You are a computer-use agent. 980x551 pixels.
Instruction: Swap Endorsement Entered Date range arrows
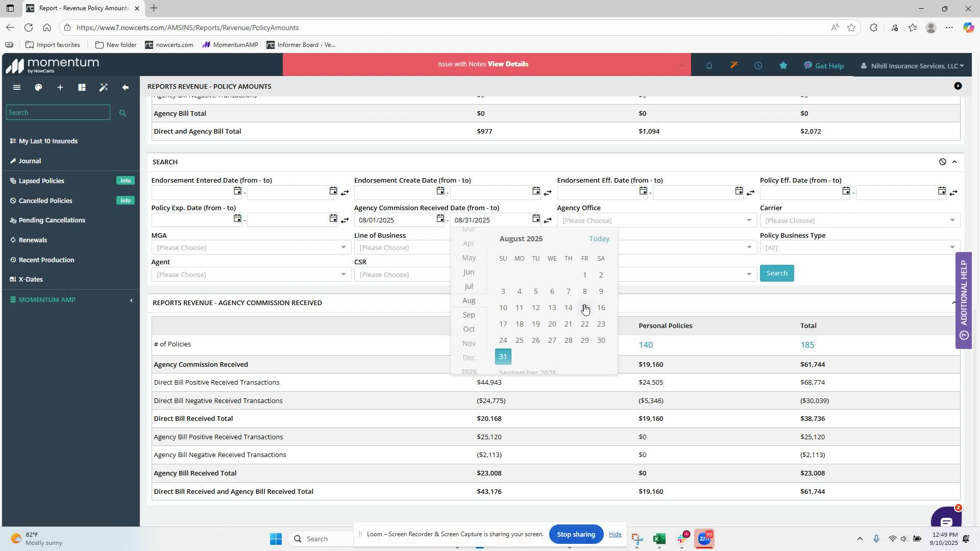[x=345, y=192]
